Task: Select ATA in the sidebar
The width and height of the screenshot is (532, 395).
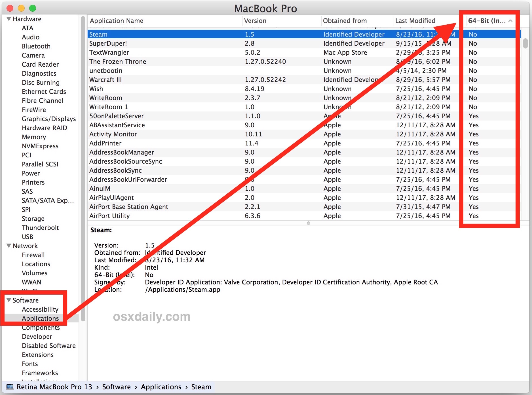Action: tap(28, 28)
